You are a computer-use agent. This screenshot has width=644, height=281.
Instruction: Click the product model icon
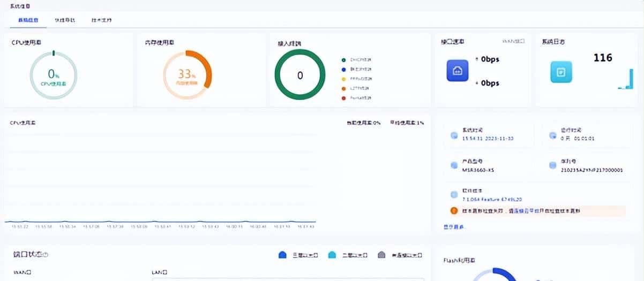tap(454, 164)
